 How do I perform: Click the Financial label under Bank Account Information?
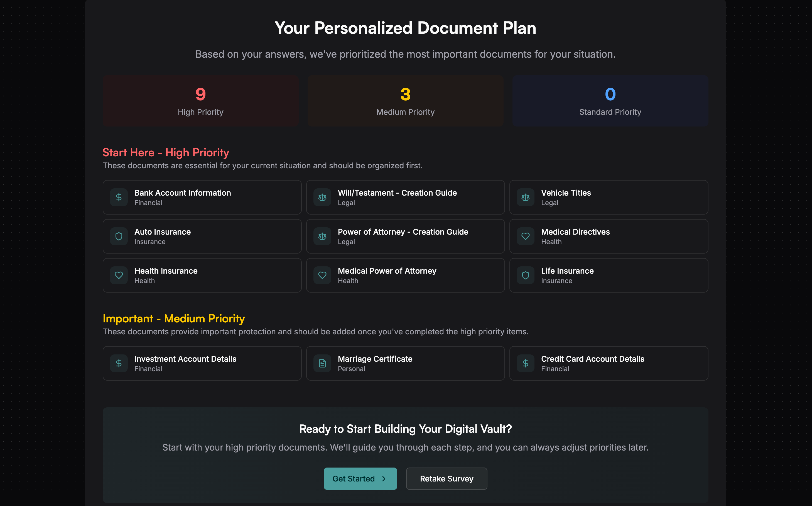point(148,203)
